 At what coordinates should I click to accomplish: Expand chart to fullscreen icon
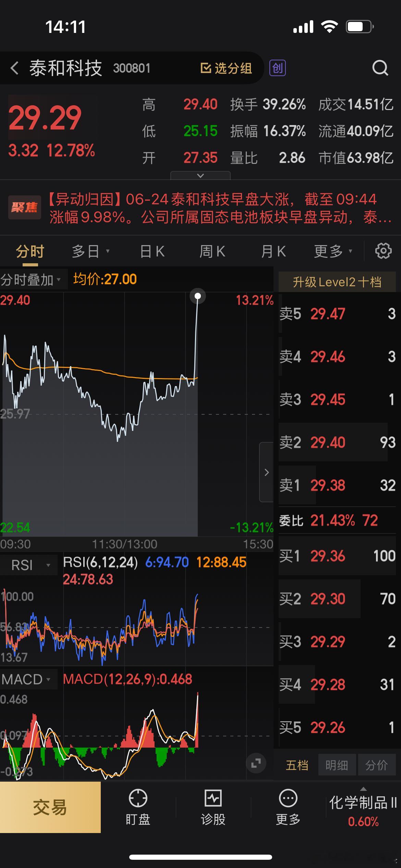(256, 763)
